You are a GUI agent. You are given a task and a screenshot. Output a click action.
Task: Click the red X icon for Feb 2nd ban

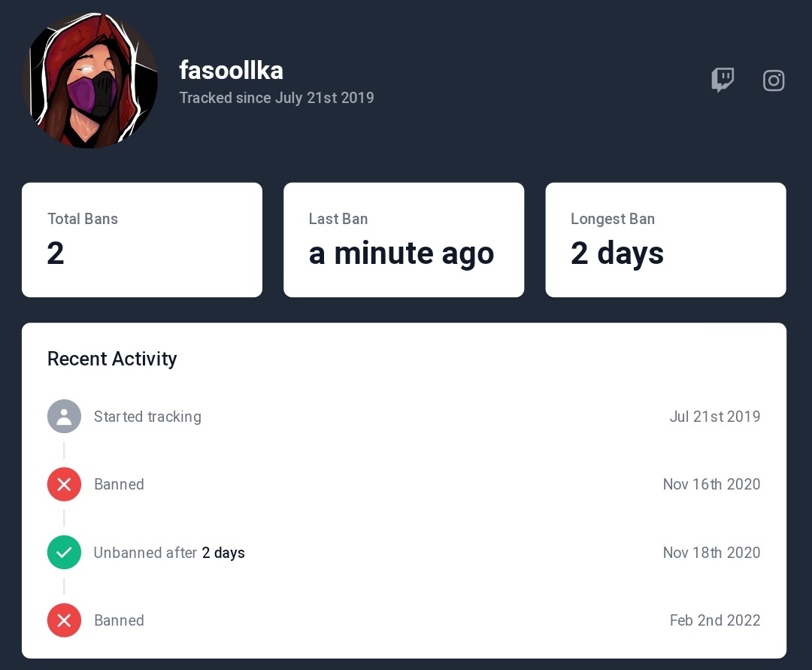click(64, 620)
